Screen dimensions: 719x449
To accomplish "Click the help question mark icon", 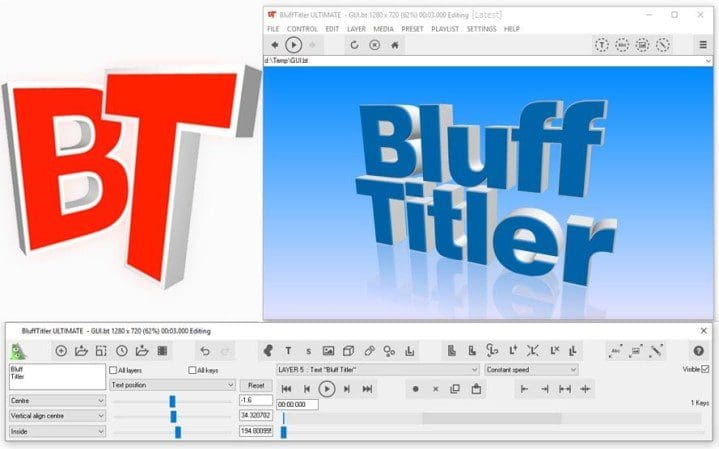I will [x=698, y=351].
